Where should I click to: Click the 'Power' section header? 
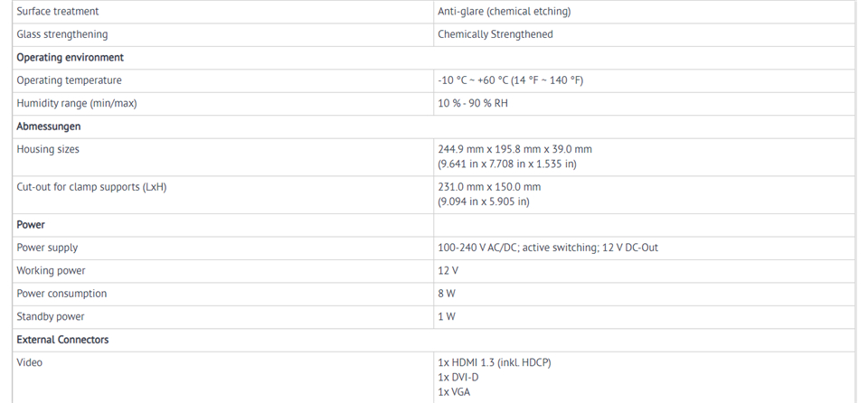(x=31, y=224)
